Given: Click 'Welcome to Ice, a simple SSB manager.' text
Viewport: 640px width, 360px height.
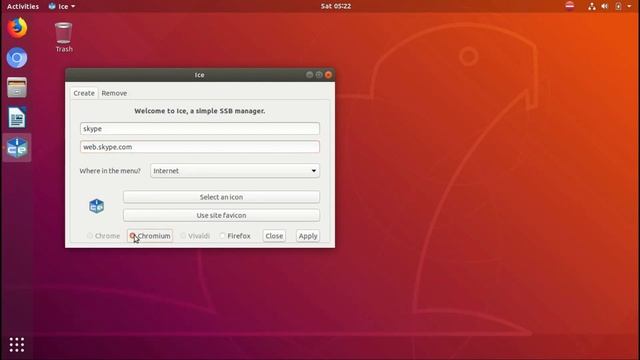Looking at the screenshot, I should (200, 111).
